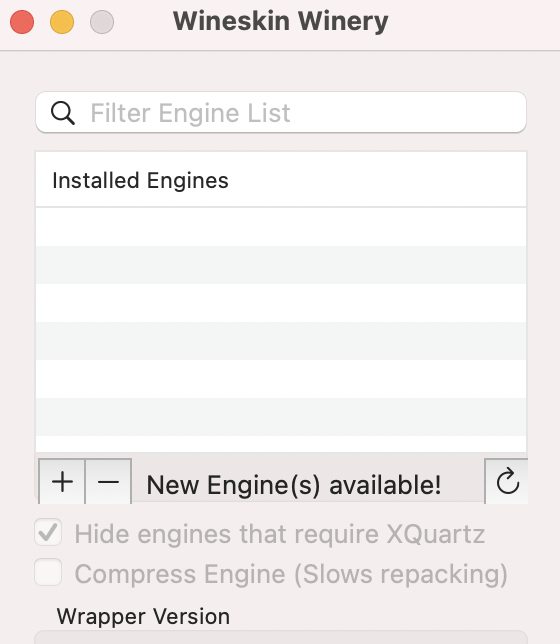Click the Installed Engines column header
The image size is (560, 644).
point(281,179)
